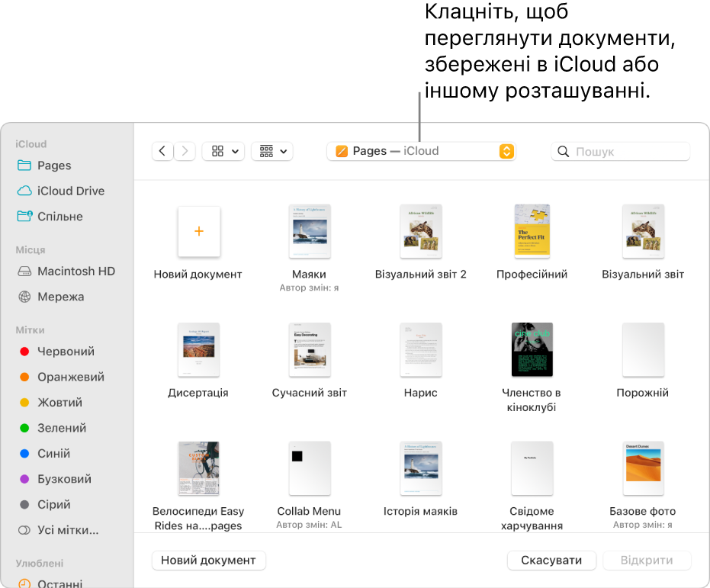Viewport: 710px width, 588px height.
Task: Select Сучасний звіт document thumbnail
Action: (310, 349)
